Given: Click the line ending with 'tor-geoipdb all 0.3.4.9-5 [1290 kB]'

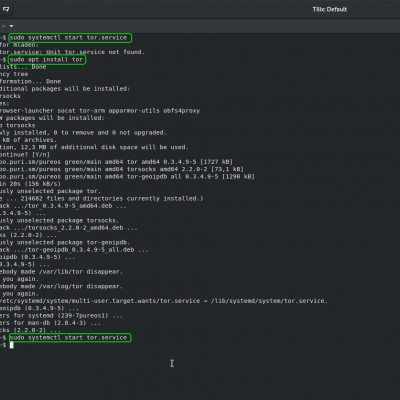Looking at the screenshot, I should point(127,177).
